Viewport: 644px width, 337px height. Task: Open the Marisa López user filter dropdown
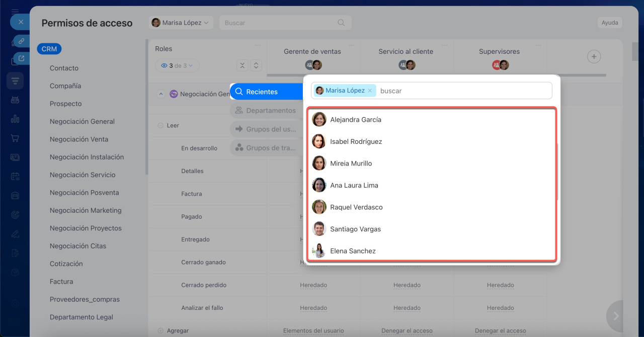tap(181, 23)
